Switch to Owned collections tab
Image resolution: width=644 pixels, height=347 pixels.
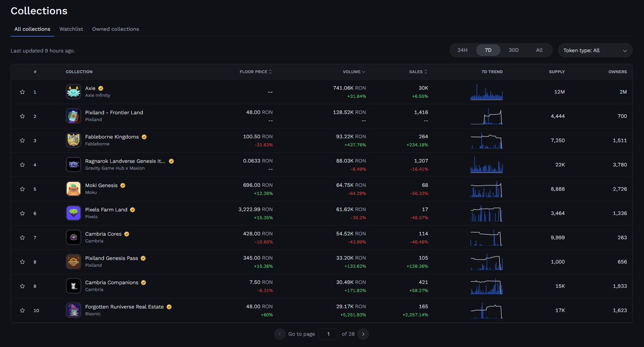point(115,29)
